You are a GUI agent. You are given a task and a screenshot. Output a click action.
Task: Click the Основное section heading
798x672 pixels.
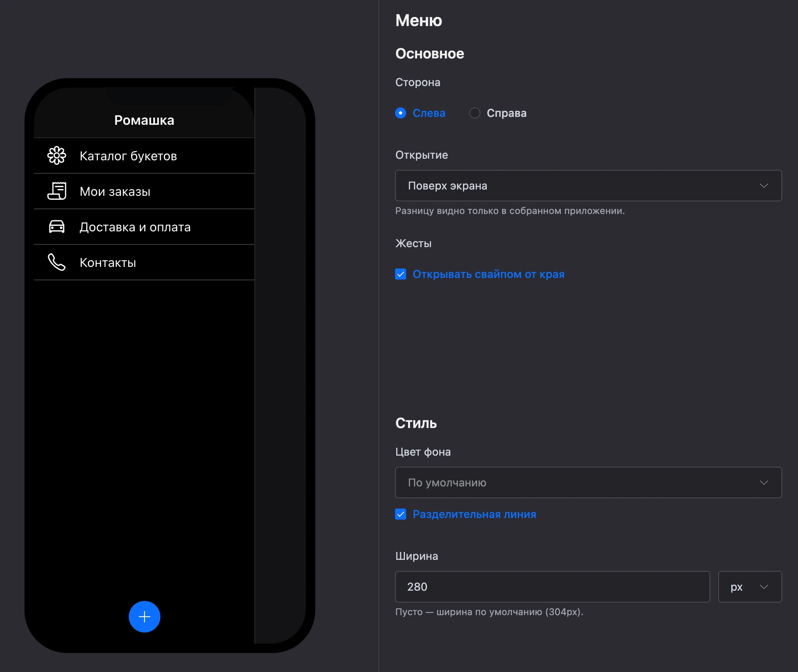tap(430, 54)
